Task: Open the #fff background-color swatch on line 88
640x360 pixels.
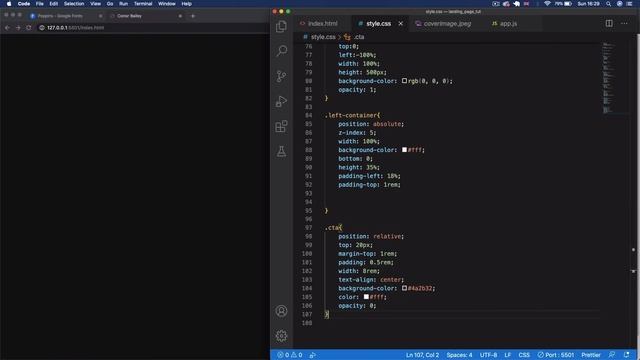Action: coord(404,150)
